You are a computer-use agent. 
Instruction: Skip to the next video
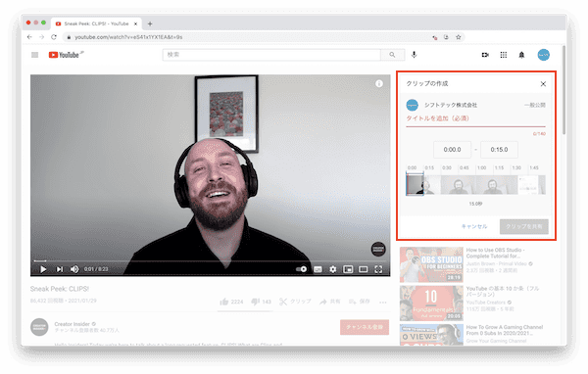59,269
